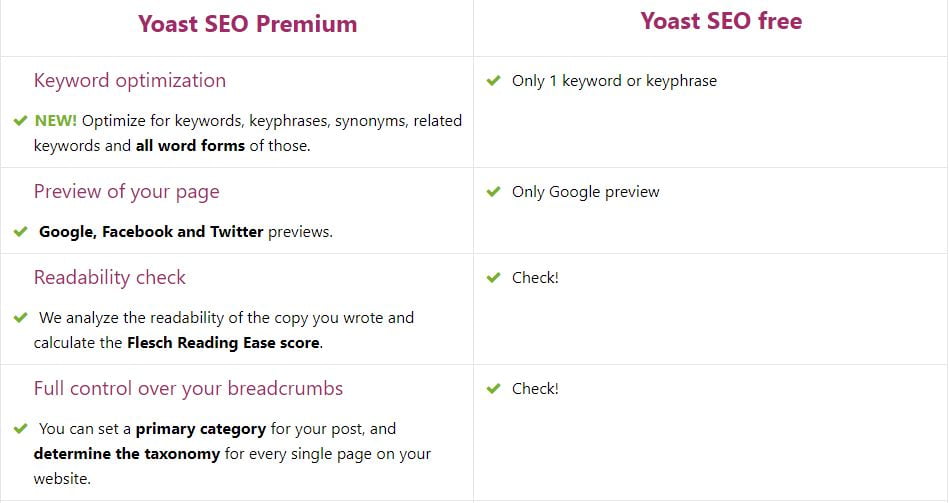Click the green 'NEW!' label

click(56, 121)
